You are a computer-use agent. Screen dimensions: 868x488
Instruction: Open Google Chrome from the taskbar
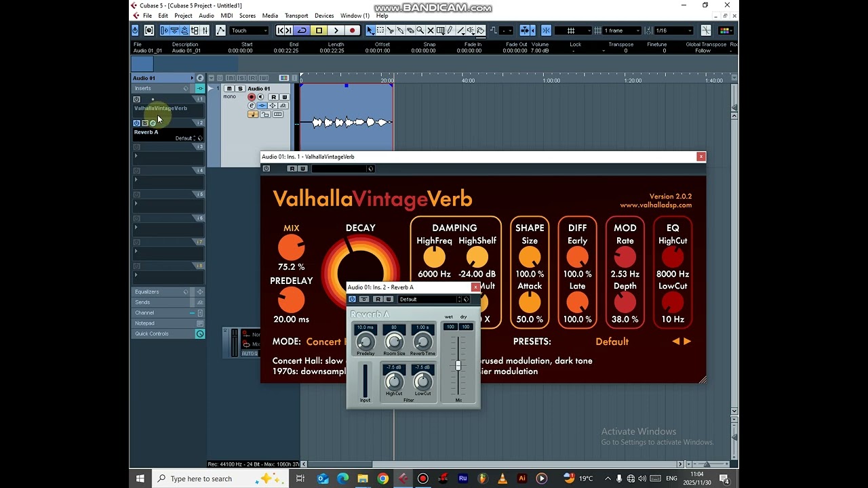[x=383, y=479]
